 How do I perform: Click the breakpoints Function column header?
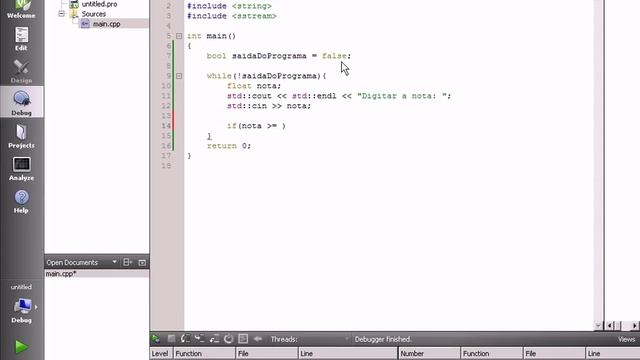pos(492,353)
